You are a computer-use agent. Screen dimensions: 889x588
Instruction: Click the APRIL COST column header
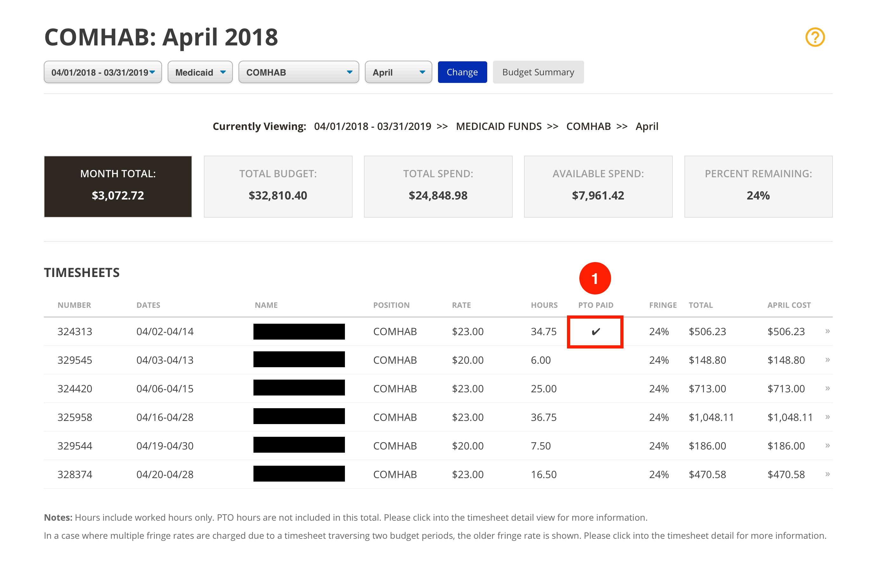click(789, 305)
